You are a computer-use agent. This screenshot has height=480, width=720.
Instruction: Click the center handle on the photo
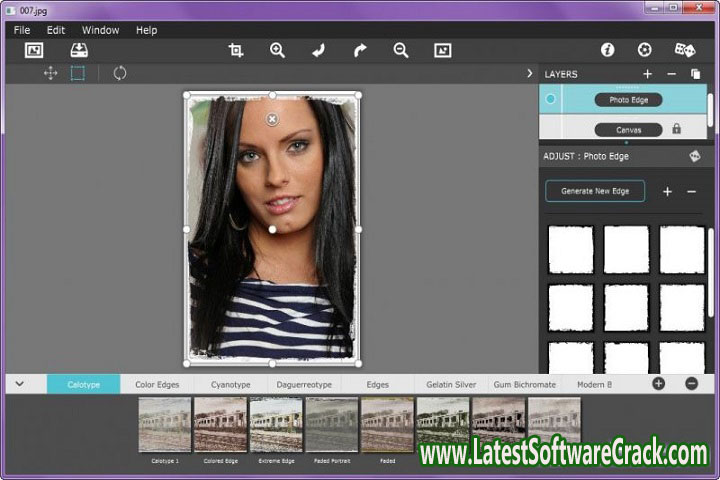(x=272, y=229)
